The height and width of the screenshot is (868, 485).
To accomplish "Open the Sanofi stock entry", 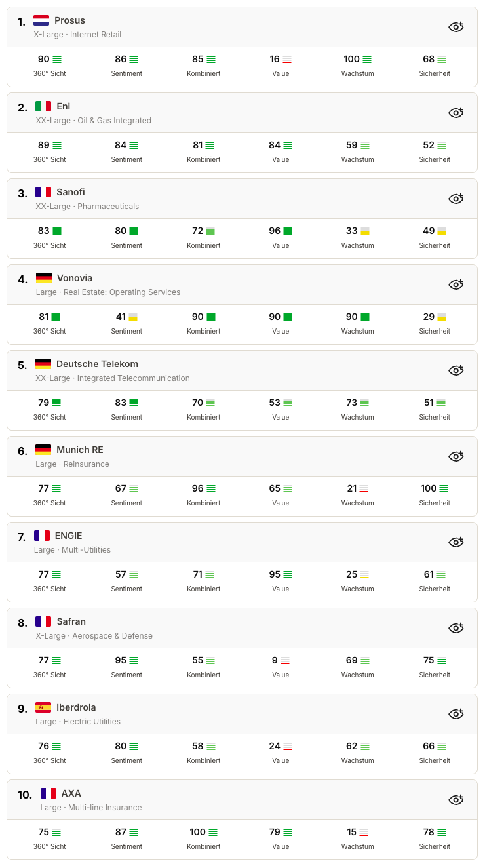I will [x=71, y=192].
